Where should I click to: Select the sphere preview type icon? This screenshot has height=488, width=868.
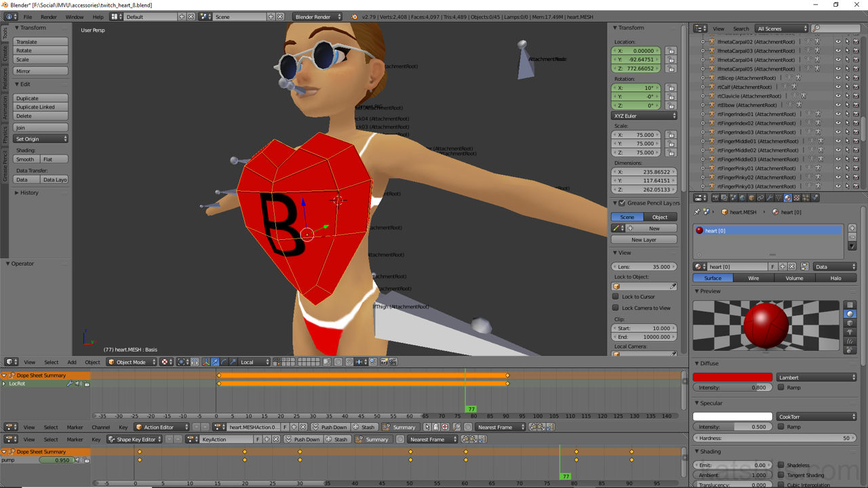tap(850, 314)
